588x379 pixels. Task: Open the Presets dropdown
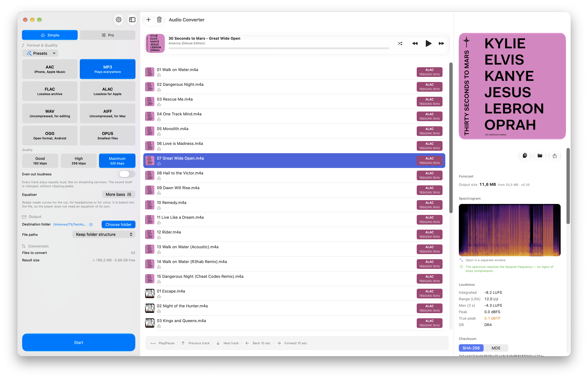(x=40, y=53)
